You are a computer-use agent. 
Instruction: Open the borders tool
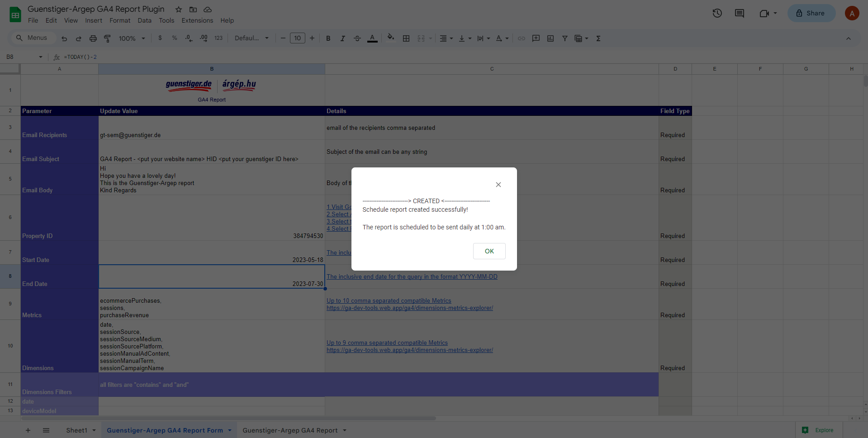[406, 38]
